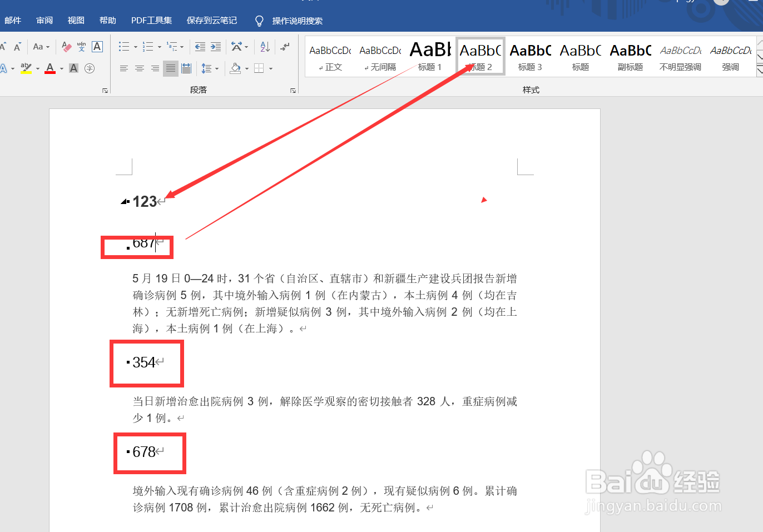Apply the 标题 1 style
This screenshot has height=532, width=763.
pos(430,57)
